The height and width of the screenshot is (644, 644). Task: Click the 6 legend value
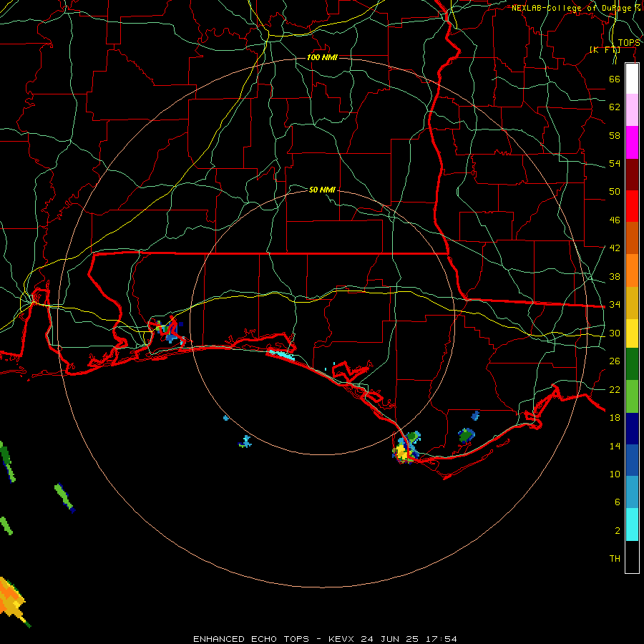click(x=618, y=502)
